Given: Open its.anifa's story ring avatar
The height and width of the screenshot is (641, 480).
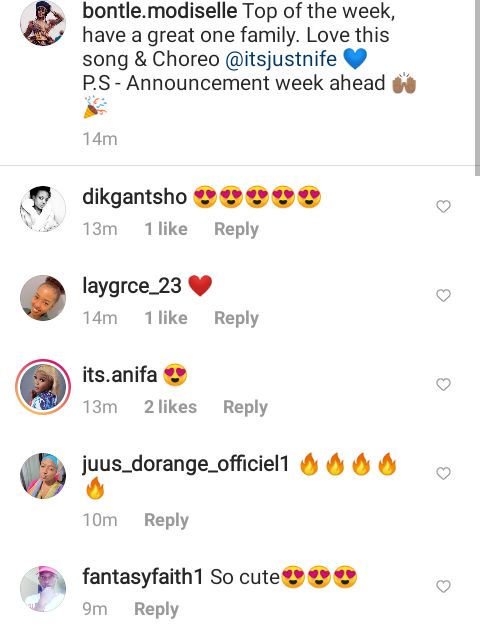Looking at the screenshot, I should tap(43, 387).
